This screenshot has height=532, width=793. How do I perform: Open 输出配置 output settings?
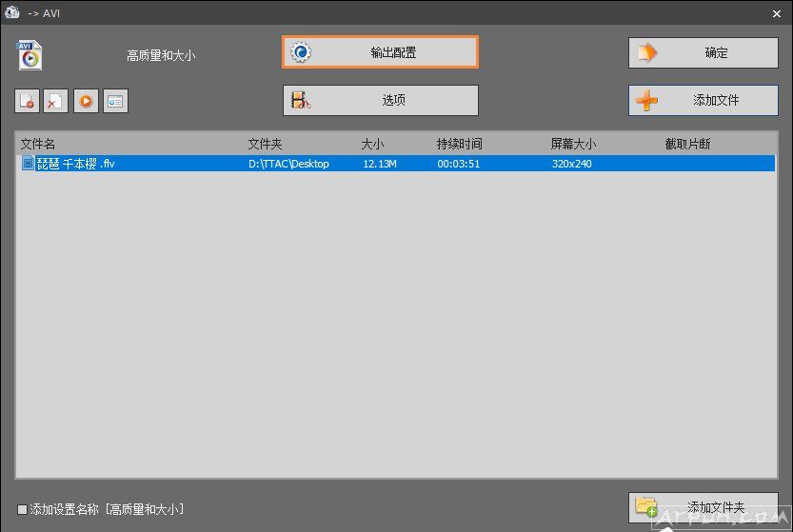tap(381, 52)
